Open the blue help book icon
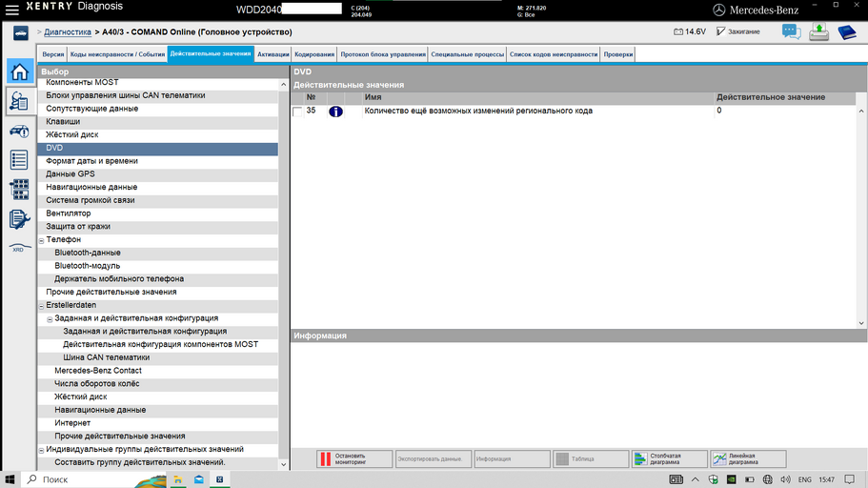Screen dimensions: 868x488 click(x=847, y=32)
